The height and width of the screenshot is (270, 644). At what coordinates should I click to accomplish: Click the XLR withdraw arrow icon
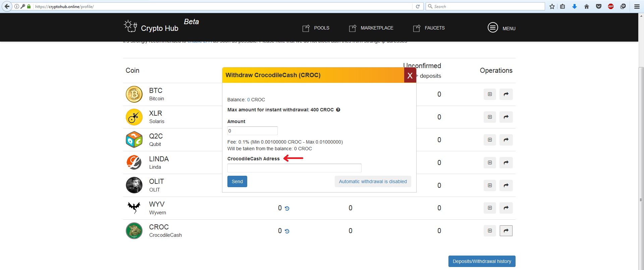(x=506, y=117)
